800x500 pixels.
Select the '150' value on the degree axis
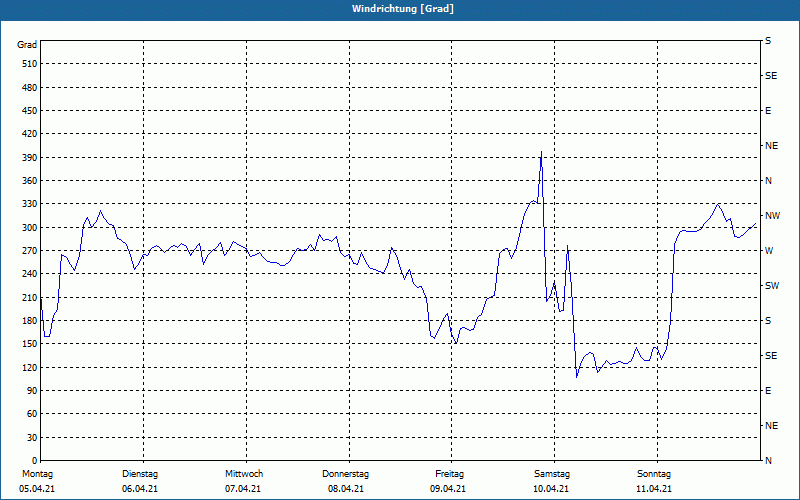[30, 344]
